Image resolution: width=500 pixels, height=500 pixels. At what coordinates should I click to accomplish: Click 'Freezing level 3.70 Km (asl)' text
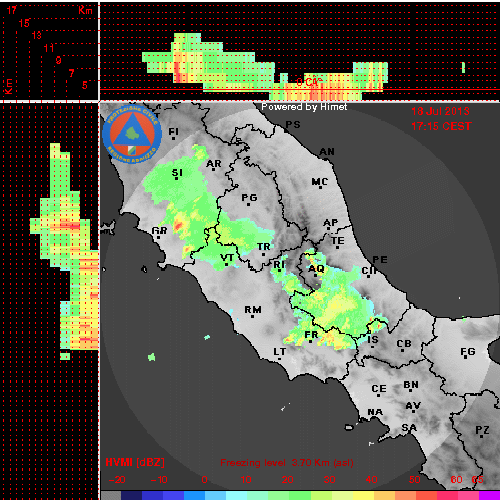pos(287,463)
